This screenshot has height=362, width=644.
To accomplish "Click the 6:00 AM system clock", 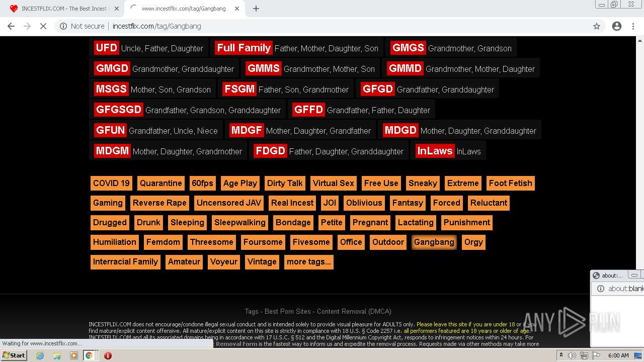I will [618, 355].
